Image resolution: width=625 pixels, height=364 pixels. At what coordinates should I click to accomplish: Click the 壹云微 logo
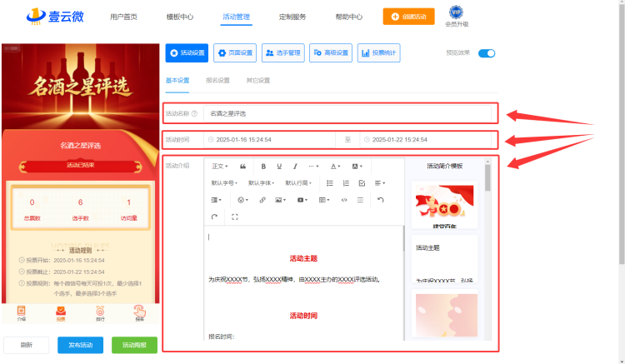pos(55,17)
